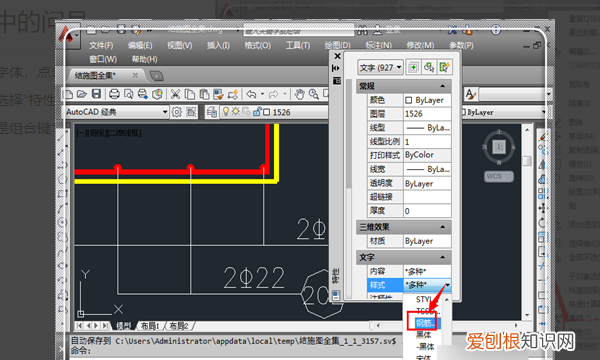Open the 视图(V) menu
This screenshot has height=360, width=600.
[x=180, y=46]
